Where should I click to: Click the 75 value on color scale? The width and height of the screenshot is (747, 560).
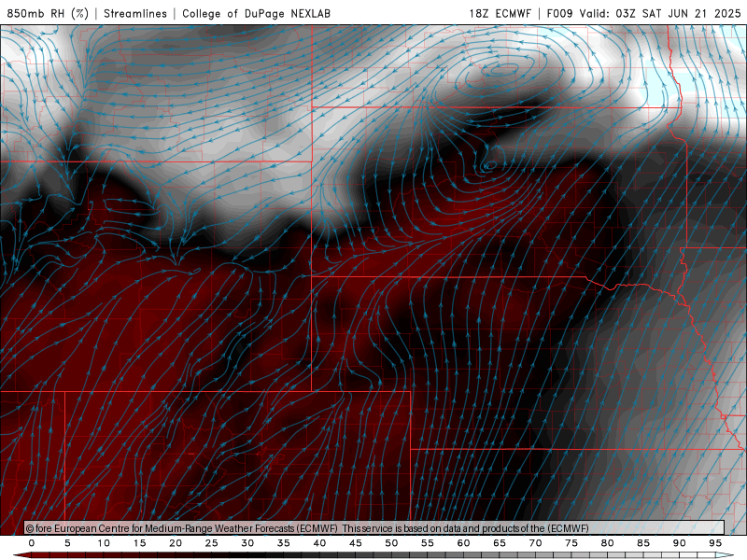[571, 543]
